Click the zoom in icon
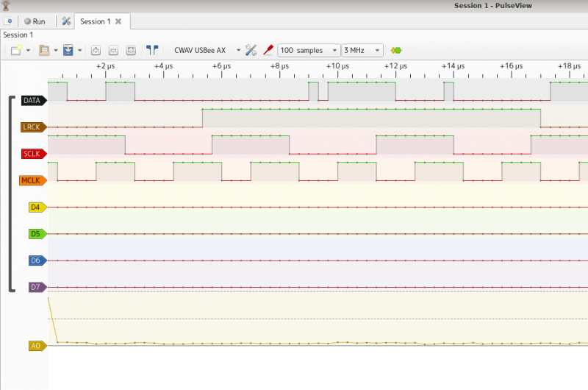The width and height of the screenshot is (588, 390). pyautogui.click(x=96, y=51)
